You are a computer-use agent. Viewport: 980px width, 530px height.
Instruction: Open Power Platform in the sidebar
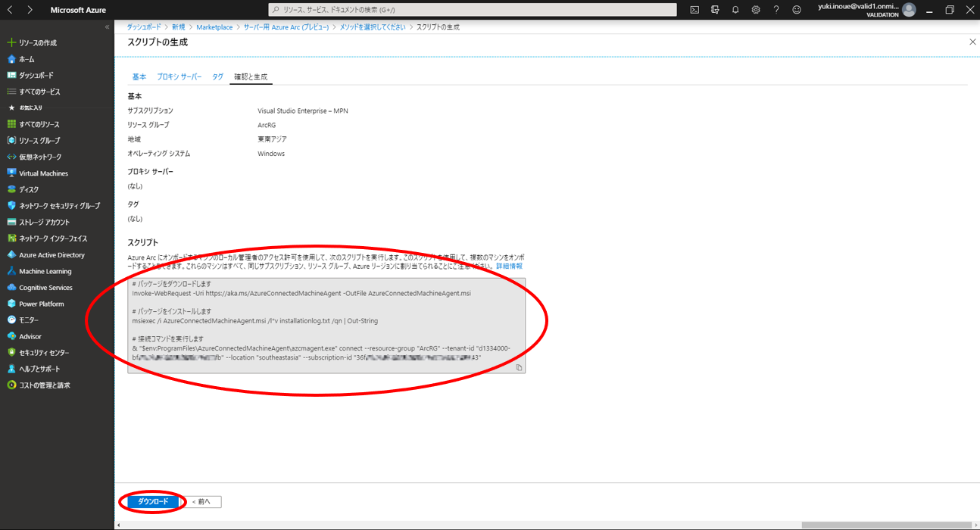(x=42, y=304)
